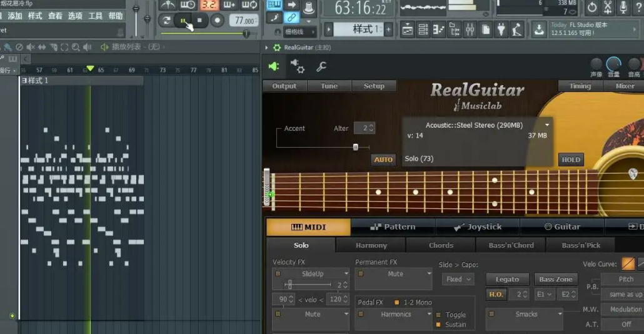Click the playback time display 63:16:22
The height and width of the screenshot is (334, 644).
pyautogui.click(x=360, y=8)
